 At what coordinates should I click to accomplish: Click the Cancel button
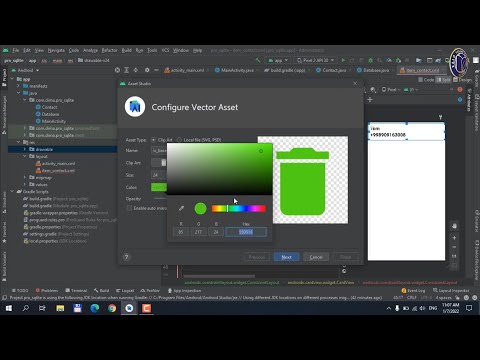(x=316, y=257)
